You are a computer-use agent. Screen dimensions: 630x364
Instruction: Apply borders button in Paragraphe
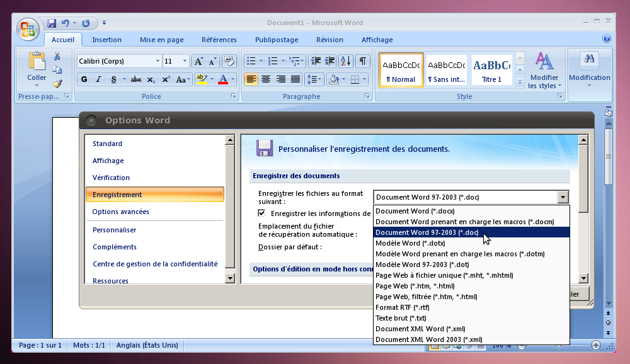click(x=355, y=79)
